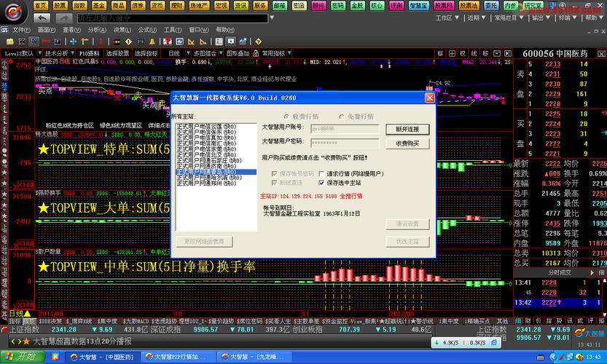Screen dimensions: 607x364
Task: Toggle the 断线重连 checkbox
Action: 275,183
